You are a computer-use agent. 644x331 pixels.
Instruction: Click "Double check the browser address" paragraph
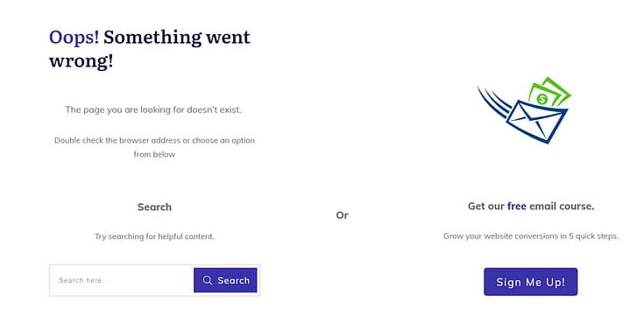pos(154,147)
